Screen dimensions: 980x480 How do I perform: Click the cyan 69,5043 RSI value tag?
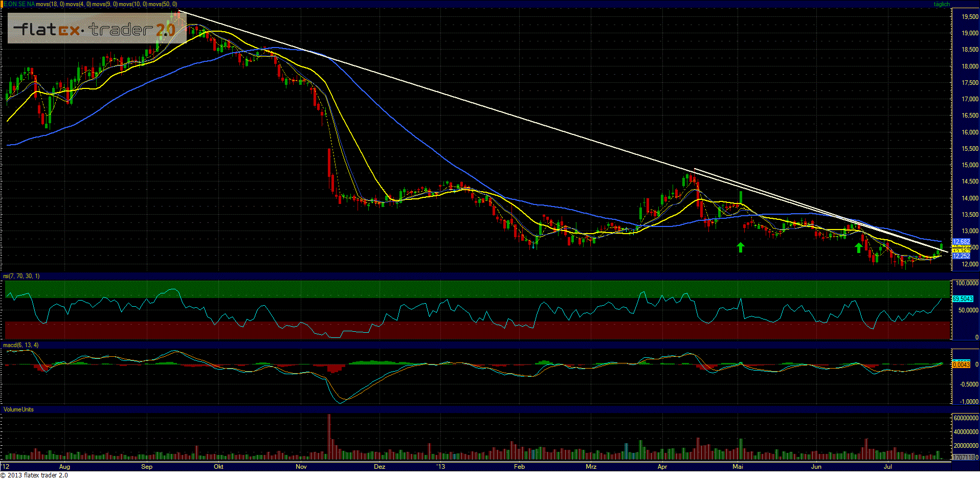click(962, 299)
